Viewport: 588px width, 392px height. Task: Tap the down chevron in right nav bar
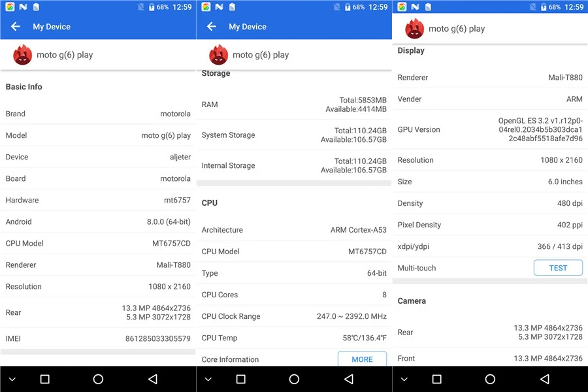404,379
